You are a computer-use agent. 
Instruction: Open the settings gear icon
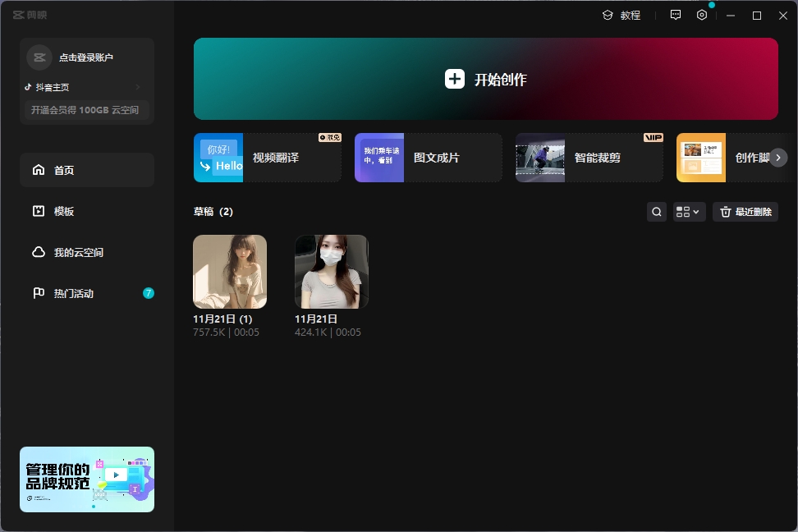701,15
